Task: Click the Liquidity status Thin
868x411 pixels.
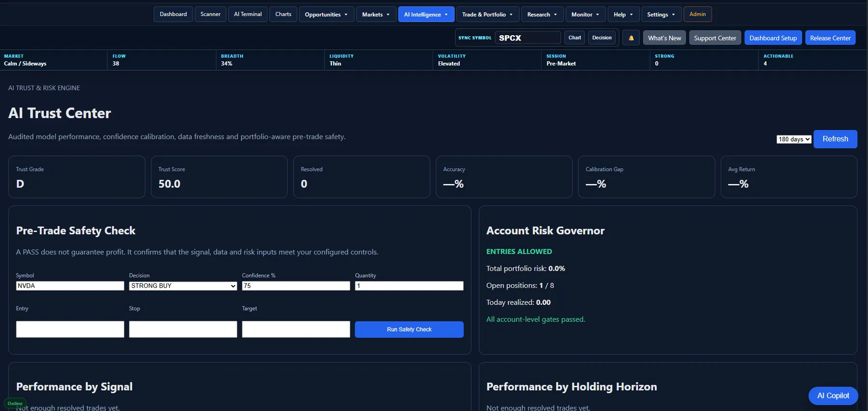Action: tap(335, 64)
